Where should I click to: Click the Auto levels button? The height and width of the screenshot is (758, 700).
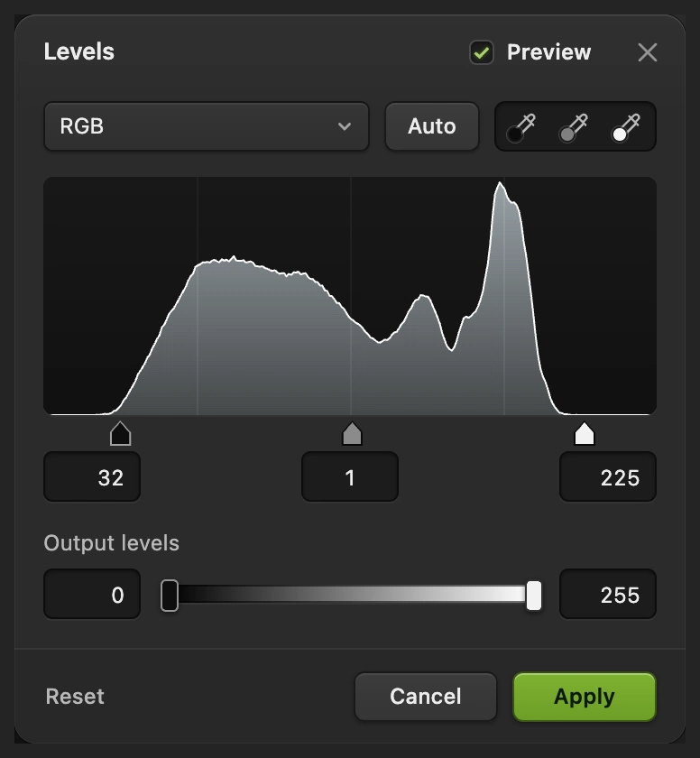tap(432, 126)
